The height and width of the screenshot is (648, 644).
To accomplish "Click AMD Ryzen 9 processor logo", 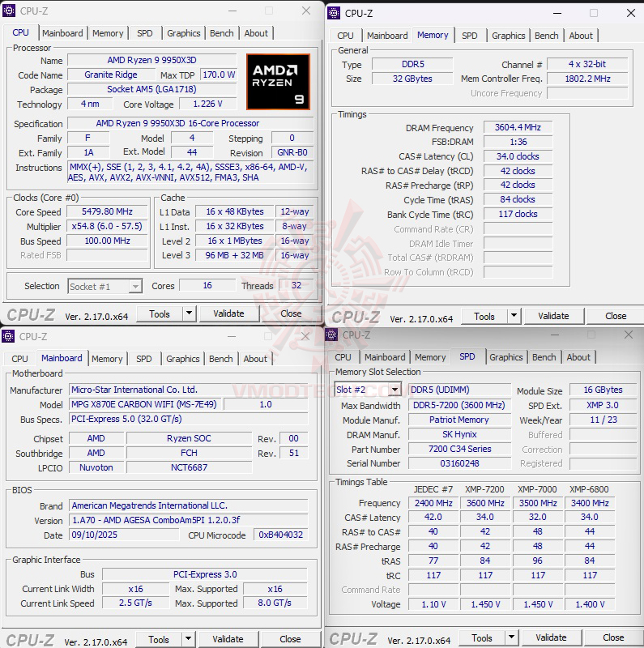I will [x=278, y=82].
